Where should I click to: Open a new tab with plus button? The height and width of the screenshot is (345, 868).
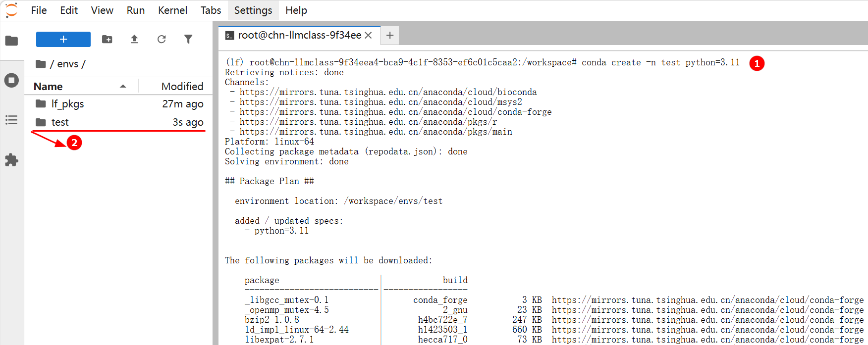390,35
